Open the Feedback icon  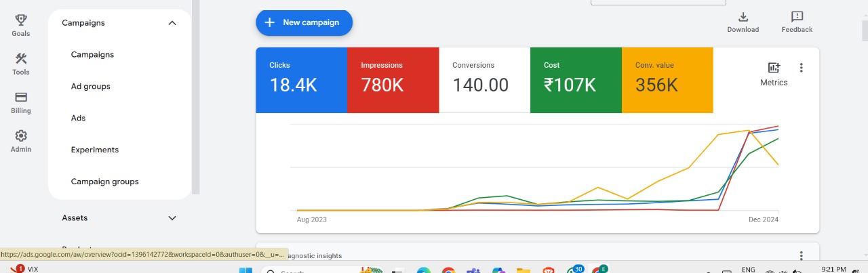pyautogui.click(x=797, y=17)
